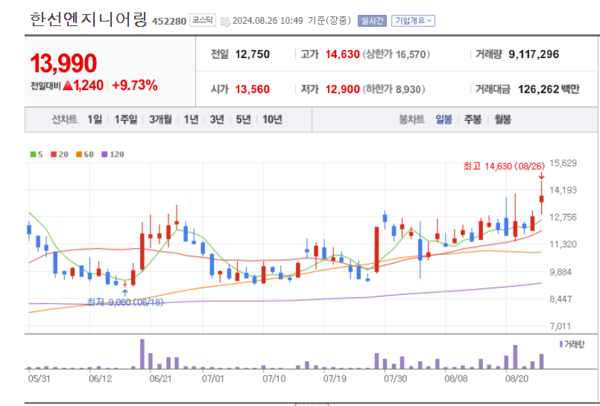
Task: Click the stock code 452280
Action: pyautogui.click(x=169, y=21)
